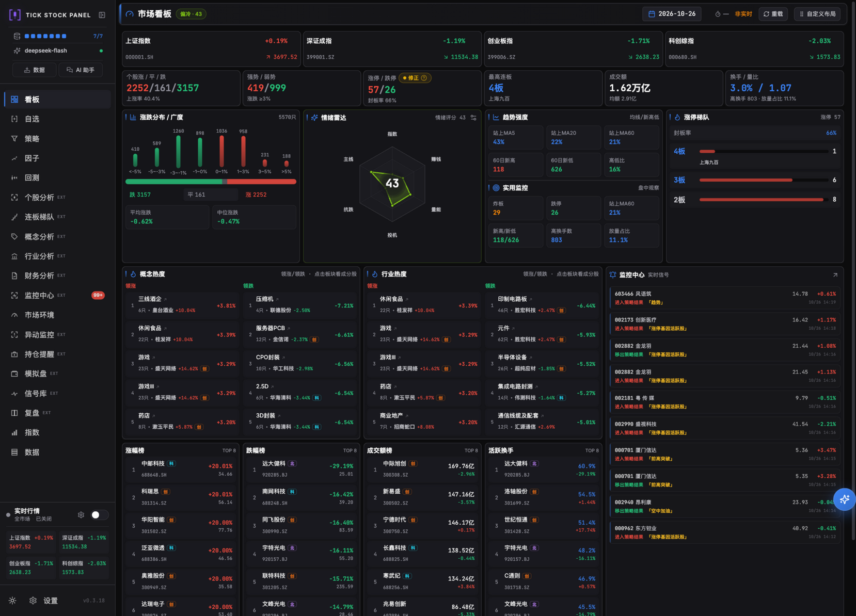Screen dimensions: 856x616
Task: Click the 站上MA5 43% tile
Action: click(x=515, y=137)
